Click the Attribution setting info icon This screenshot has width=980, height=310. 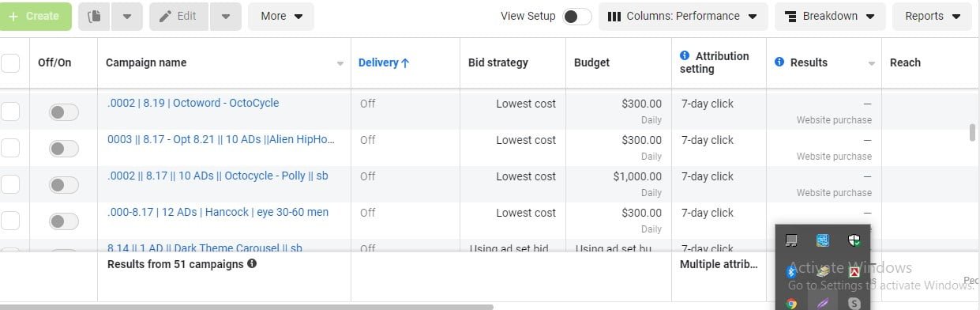(x=685, y=56)
